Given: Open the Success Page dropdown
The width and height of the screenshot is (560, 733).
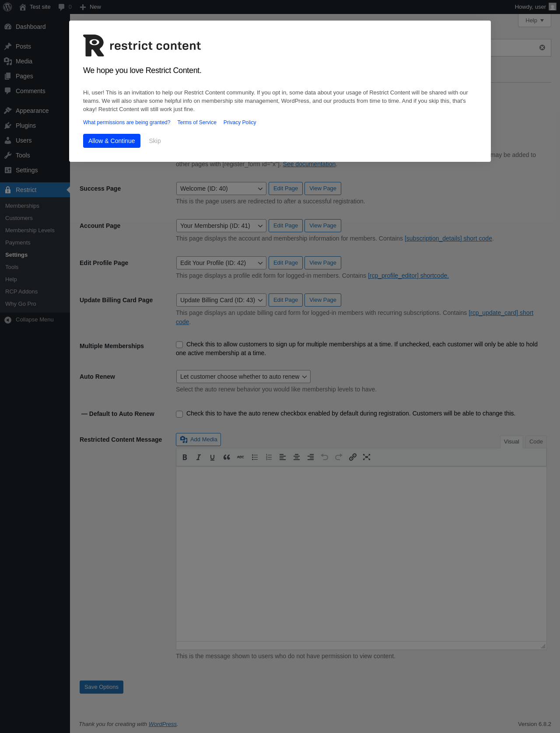Looking at the screenshot, I should [x=221, y=188].
